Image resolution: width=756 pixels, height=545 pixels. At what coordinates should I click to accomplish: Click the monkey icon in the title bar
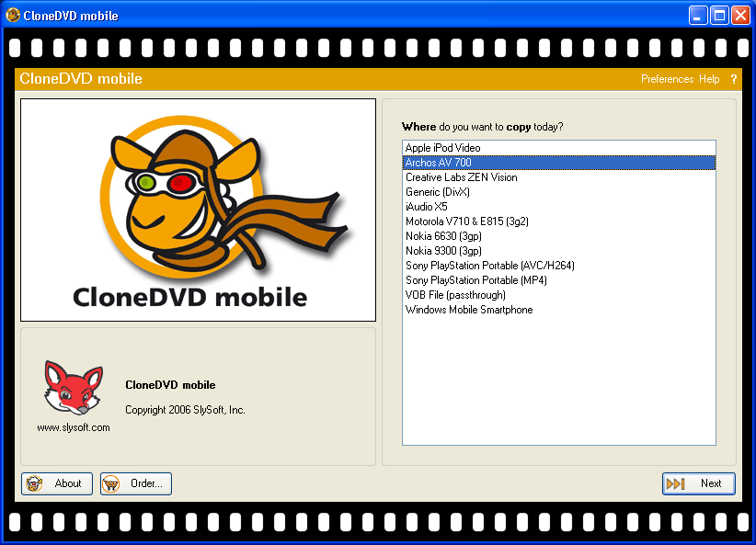pos(13,15)
